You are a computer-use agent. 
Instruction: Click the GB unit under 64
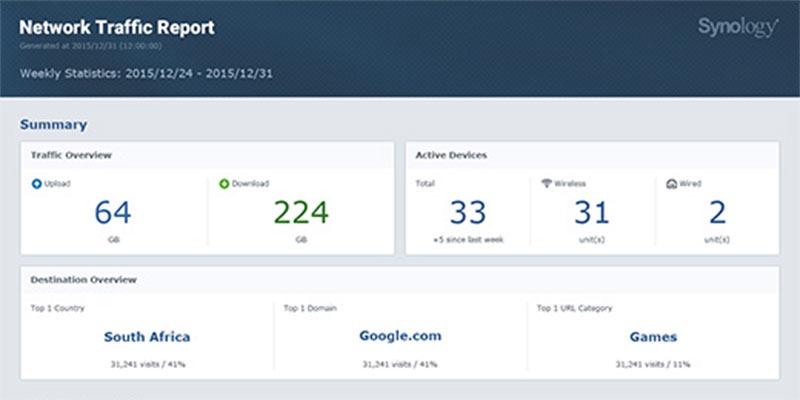[x=113, y=239]
